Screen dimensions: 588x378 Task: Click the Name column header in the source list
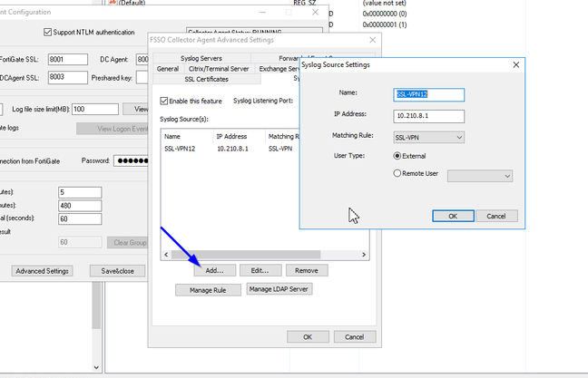tap(187, 136)
